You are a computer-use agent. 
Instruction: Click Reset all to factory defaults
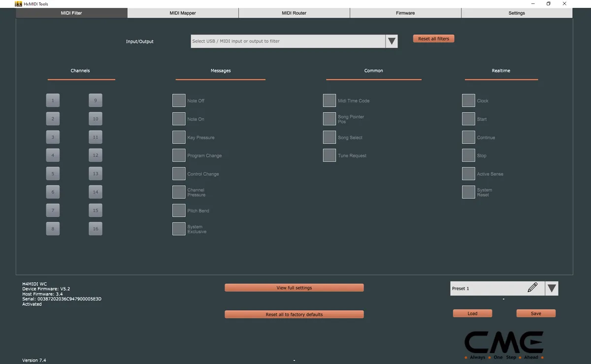294,314
